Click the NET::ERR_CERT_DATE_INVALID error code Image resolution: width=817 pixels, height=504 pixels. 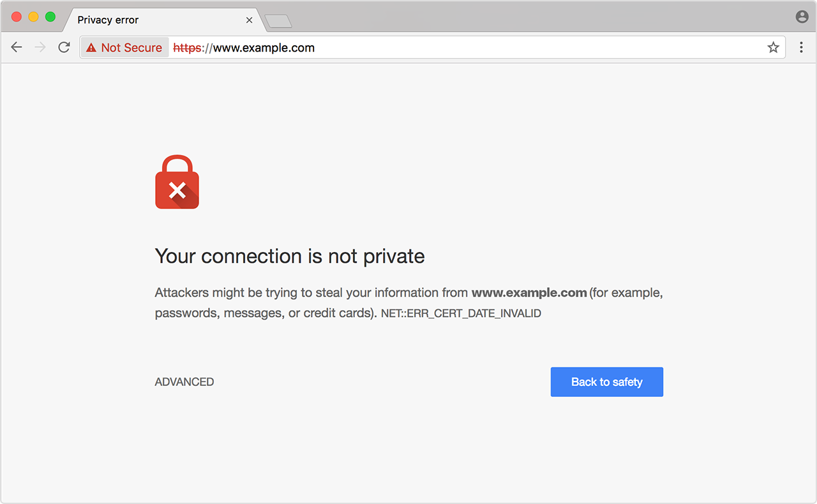pos(461,314)
